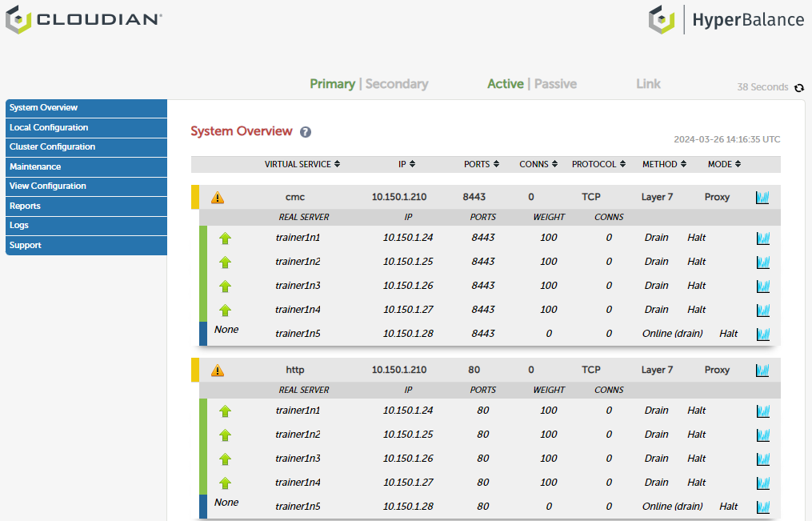
Task: Open Cluster Configuration menu
Action: 86,147
